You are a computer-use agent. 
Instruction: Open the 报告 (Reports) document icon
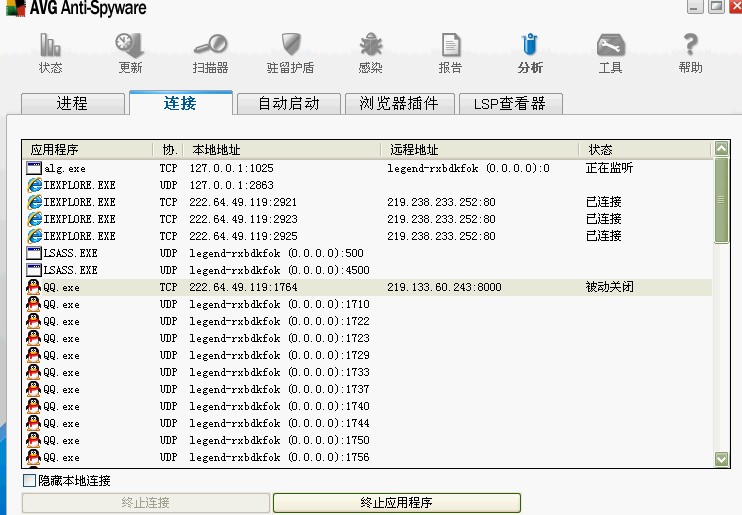450,45
